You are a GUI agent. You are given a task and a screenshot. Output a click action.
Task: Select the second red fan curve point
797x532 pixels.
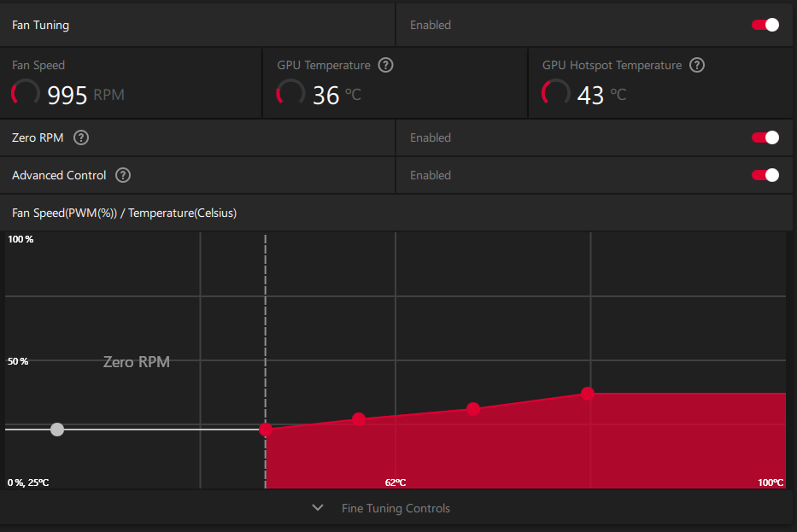click(x=359, y=419)
